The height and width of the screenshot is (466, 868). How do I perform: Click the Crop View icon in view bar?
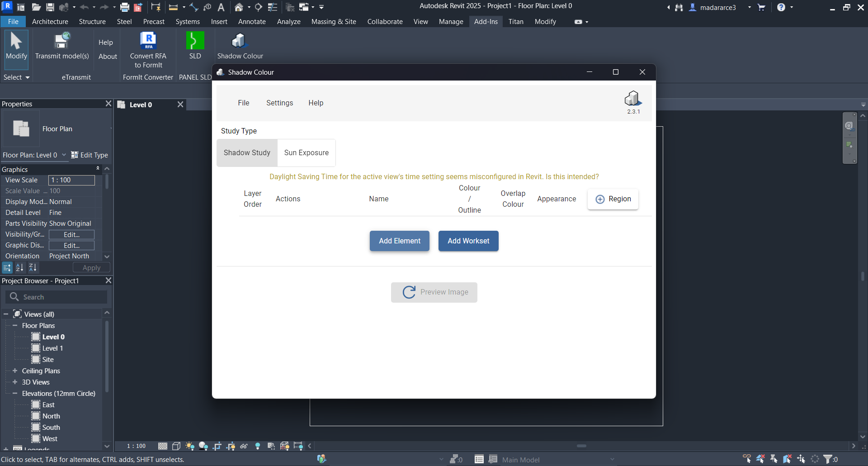[217, 446]
